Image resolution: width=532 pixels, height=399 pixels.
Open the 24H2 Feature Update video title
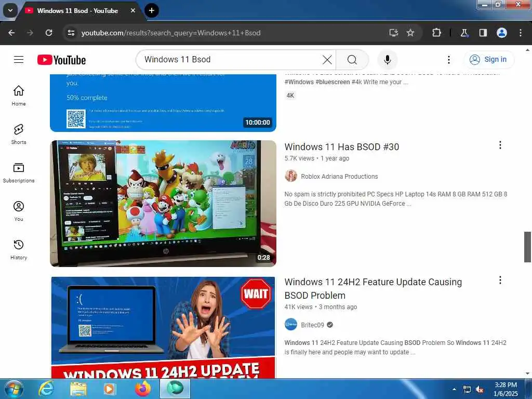pos(373,289)
